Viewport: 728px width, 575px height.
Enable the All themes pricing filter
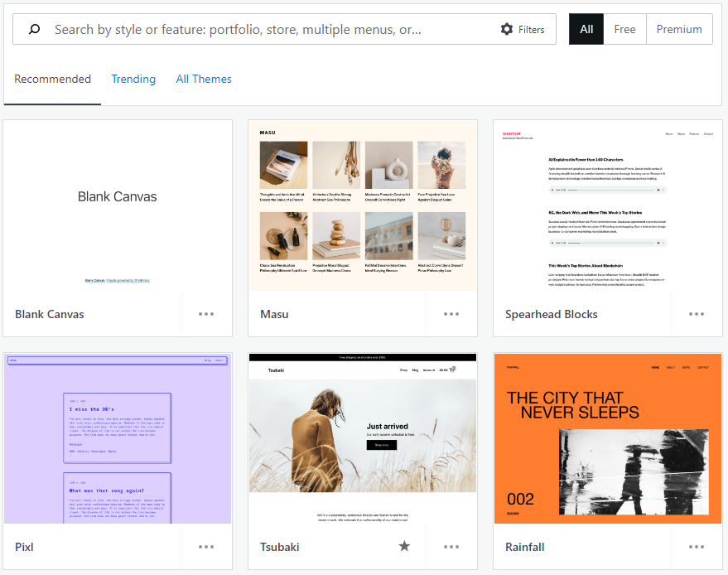point(586,29)
